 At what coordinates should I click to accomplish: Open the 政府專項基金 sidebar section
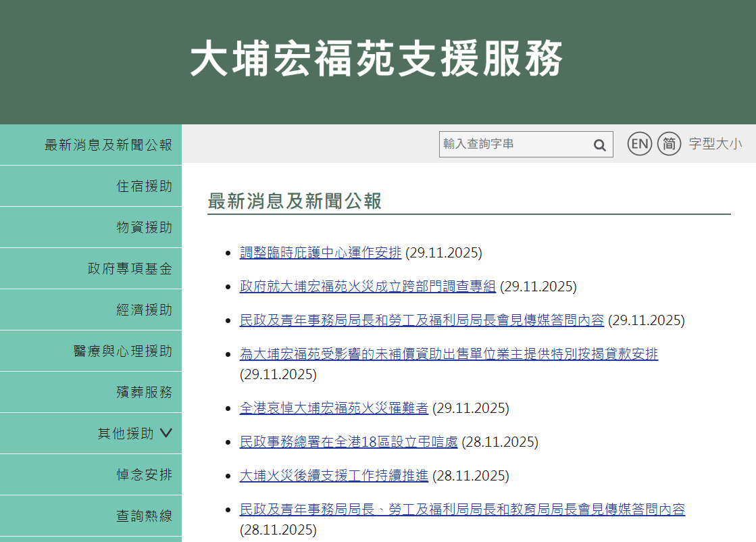tap(130, 269)
